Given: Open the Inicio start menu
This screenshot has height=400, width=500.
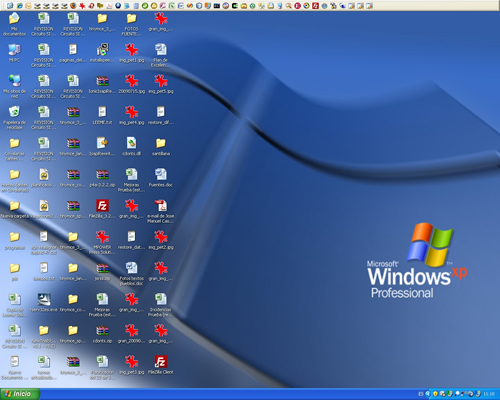Looking at the screenshot, I should click(x=19, y=394).
